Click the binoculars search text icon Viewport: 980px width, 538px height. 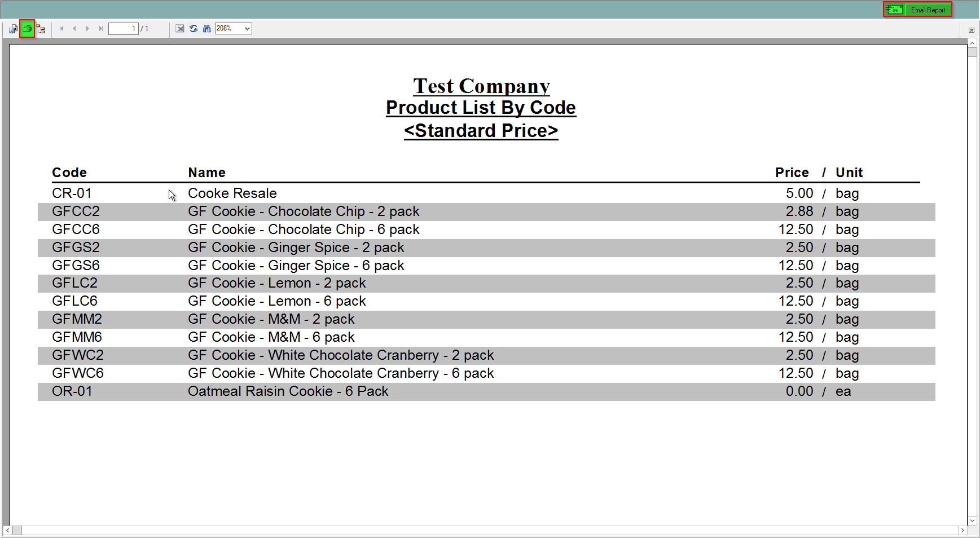tap(207, 29)
